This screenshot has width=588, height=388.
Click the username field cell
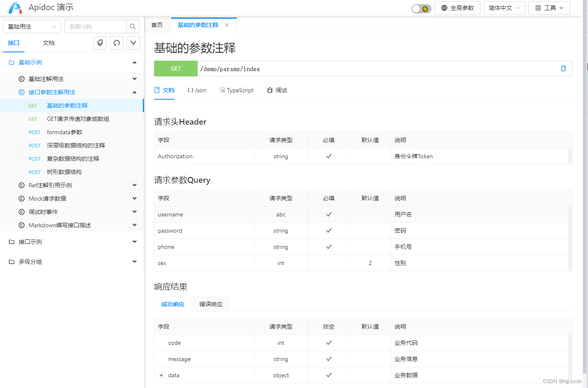point(204,214)
